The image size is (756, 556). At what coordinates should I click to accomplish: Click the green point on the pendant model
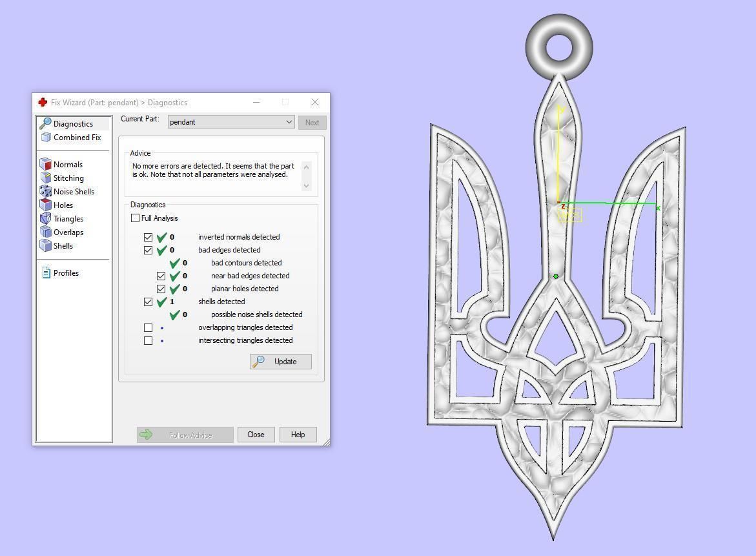556,276
